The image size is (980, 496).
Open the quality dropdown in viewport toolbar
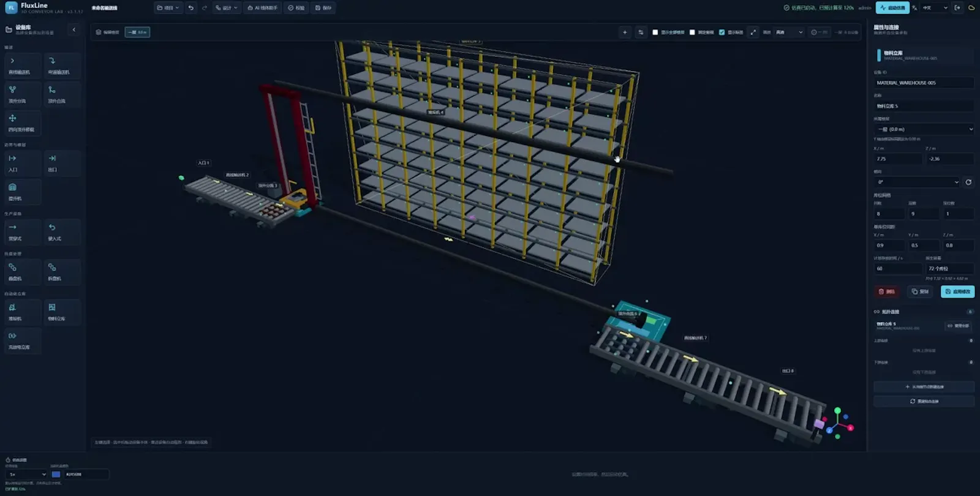[789, 32]
